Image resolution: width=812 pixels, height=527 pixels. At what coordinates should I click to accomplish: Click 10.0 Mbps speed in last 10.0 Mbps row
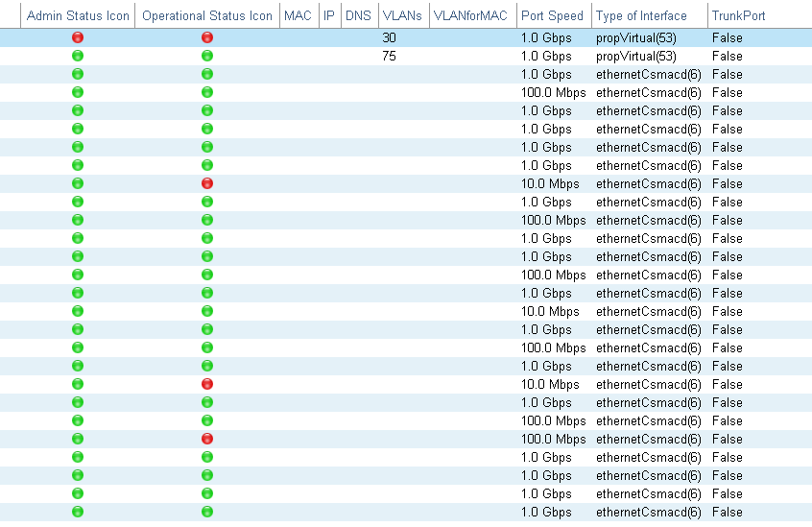(550, 385)
